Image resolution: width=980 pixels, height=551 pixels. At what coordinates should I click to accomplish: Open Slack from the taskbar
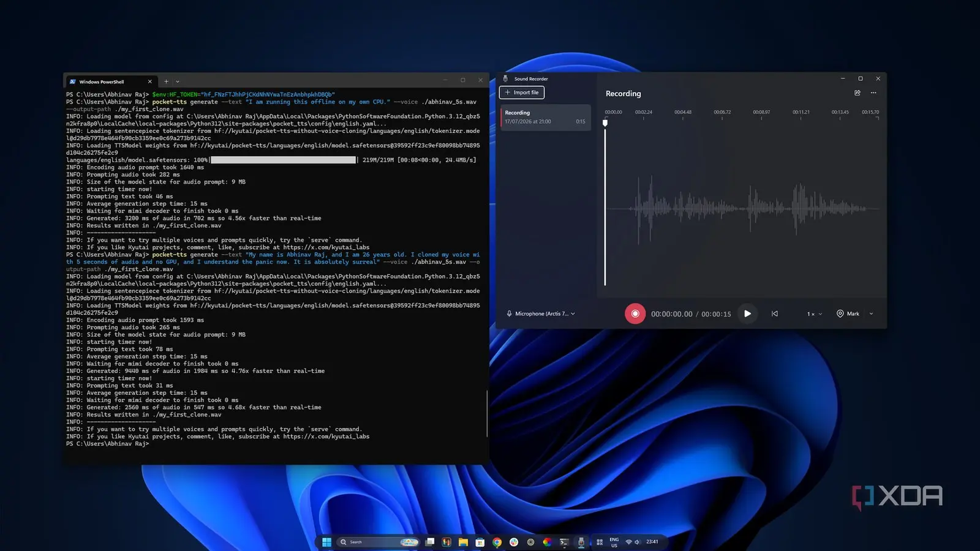click(x=514, y=542)
